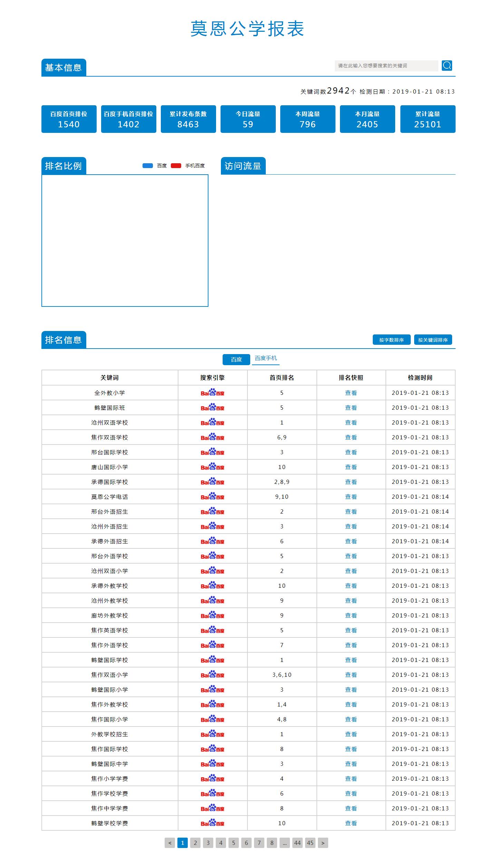Image resolution: width=497 pixels, height=868 pixels.
Task: Open the 百度首页排位 1540 stat card
Action: pyautogui.click(x=69, y=119)
